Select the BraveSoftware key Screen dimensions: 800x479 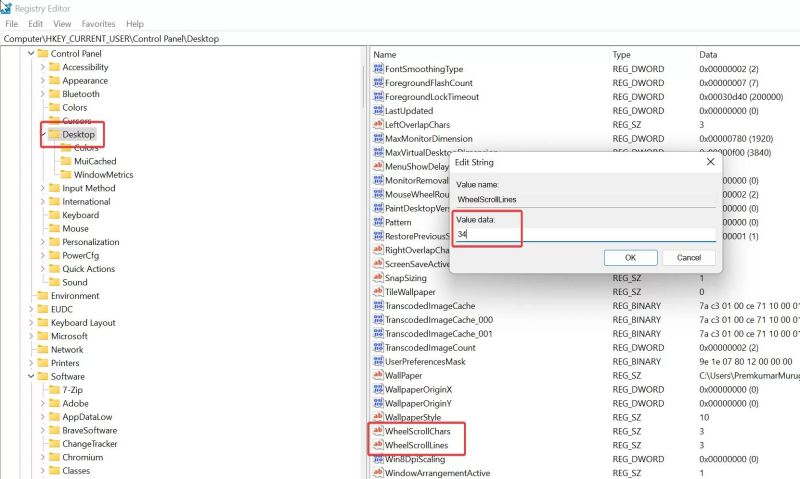click(x=89, y=430)
